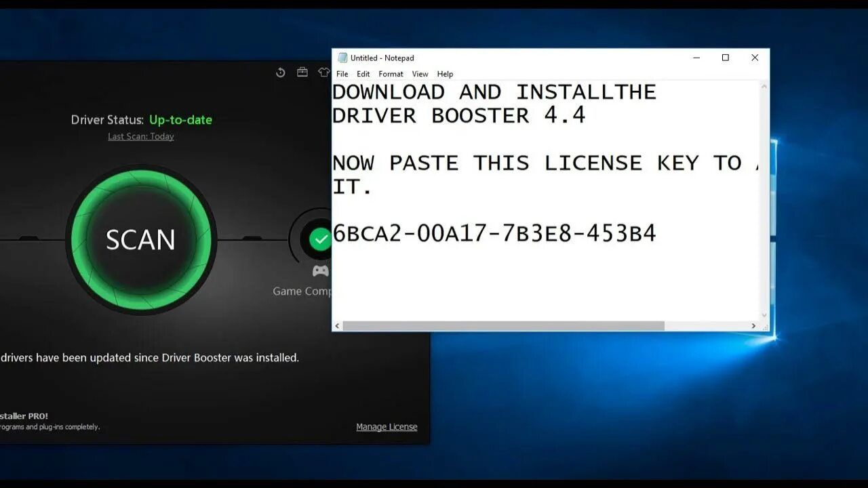Open the Manage License link
The width and height of the screenshot is (868, 488).
[387, 427]
